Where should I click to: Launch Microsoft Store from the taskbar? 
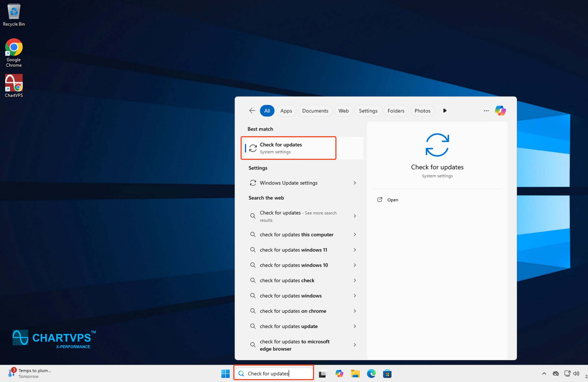(387, 373)
